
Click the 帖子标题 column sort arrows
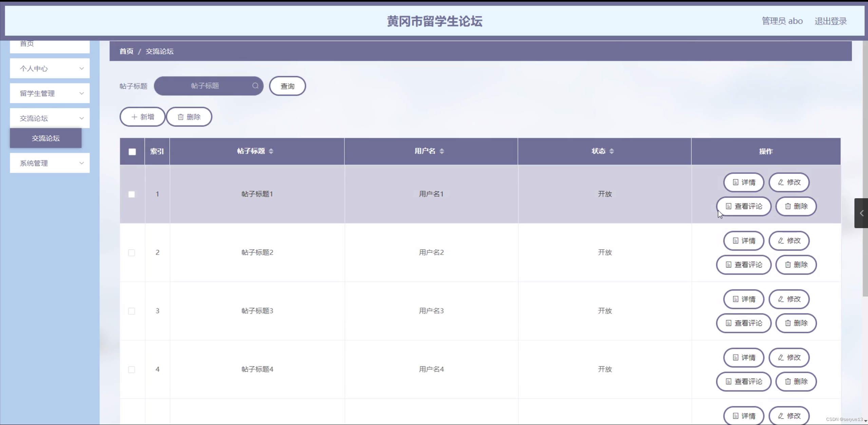coord(271,151)
